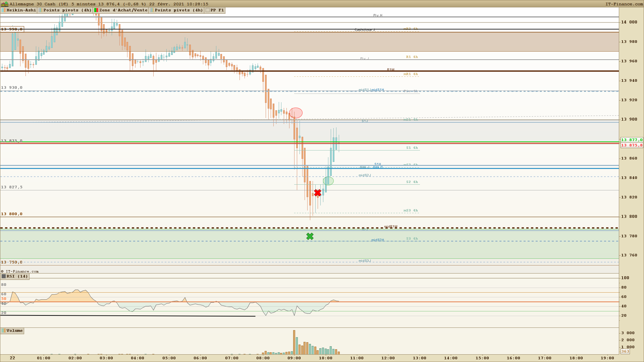This screenshot has width=644, height=362.
Task: Click the green 13 877,0 price tag
Action: click(x=632, y=140)
